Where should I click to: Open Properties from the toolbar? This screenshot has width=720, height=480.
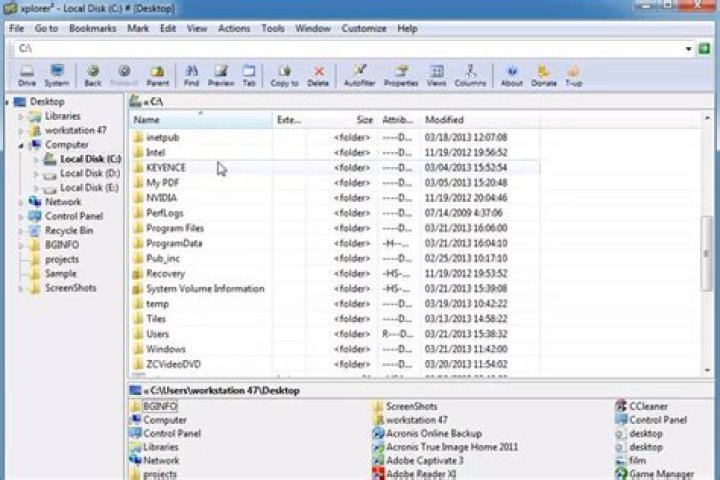click(401, 76)
